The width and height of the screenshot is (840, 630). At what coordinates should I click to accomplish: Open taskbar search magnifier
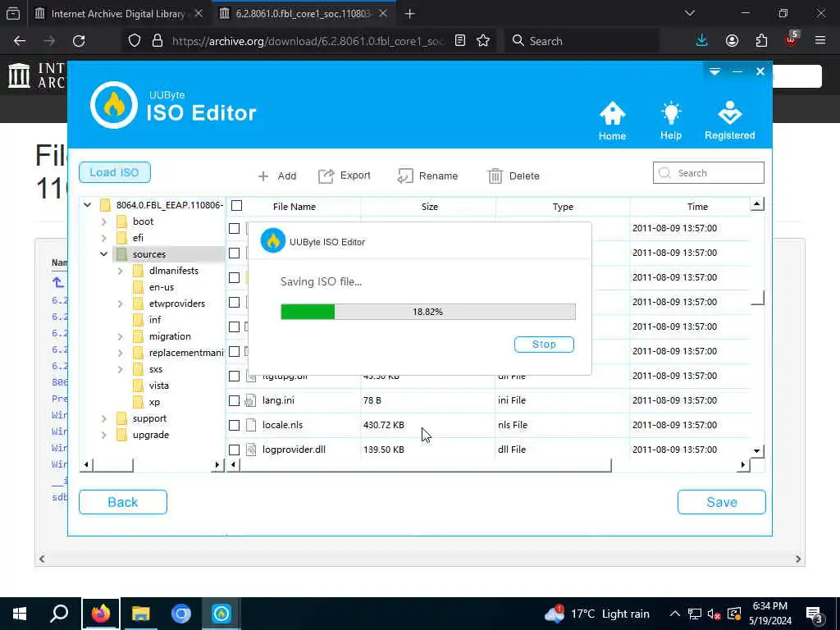(59, 614)
